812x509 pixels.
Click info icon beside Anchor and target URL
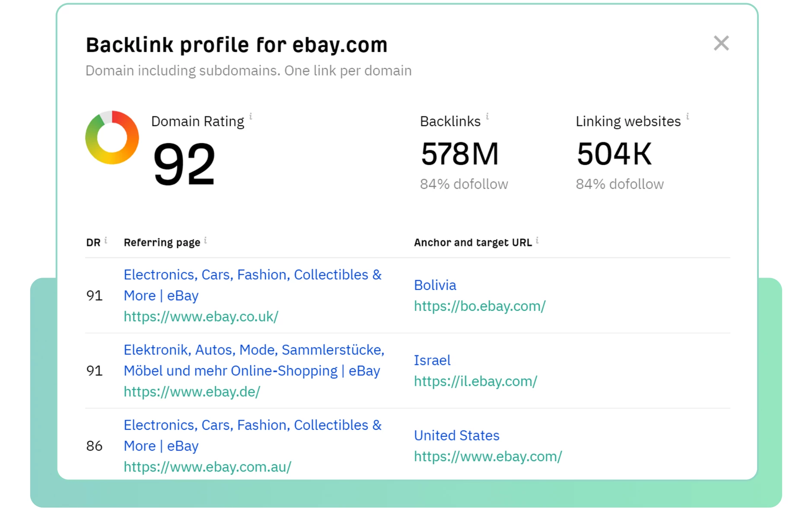[x=537, y=240]
